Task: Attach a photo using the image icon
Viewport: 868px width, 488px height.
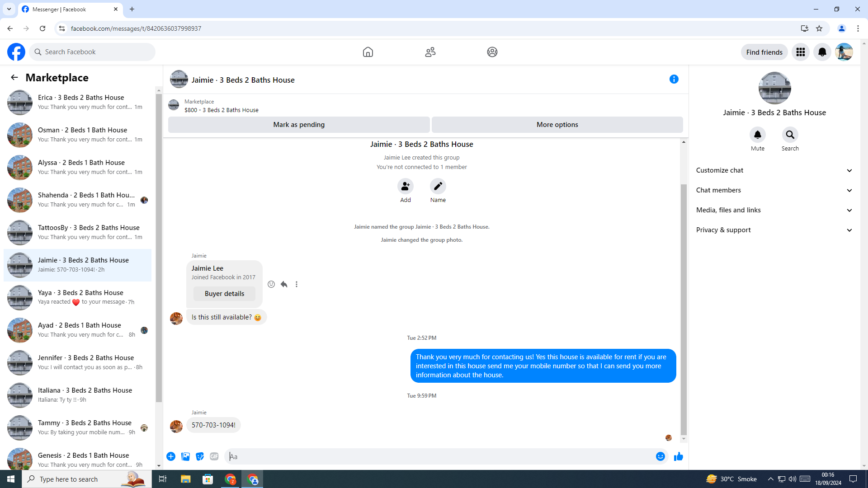Action: [185, 457]
